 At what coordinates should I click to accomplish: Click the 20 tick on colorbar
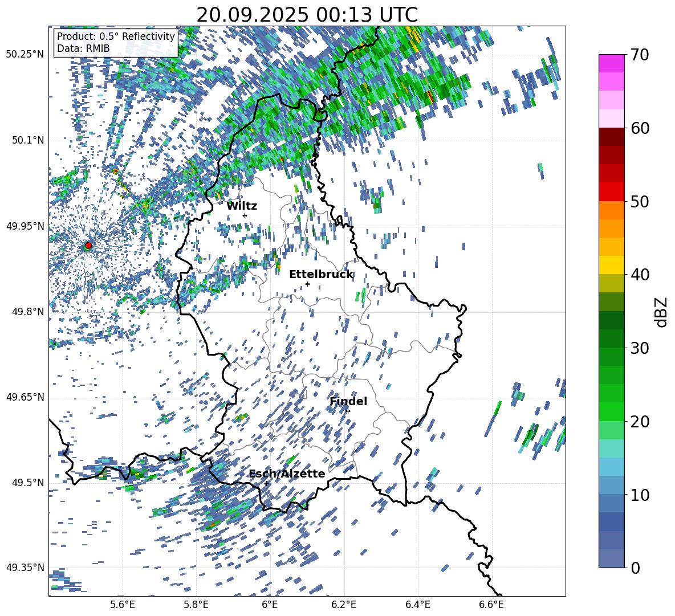pyautogui.click(x=639, y=422)
